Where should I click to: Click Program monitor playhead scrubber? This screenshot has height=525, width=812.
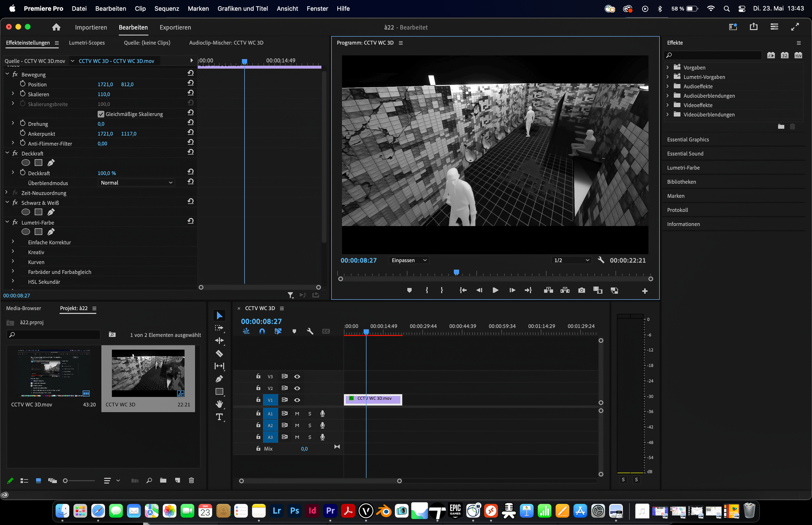(x=456, y=272)
